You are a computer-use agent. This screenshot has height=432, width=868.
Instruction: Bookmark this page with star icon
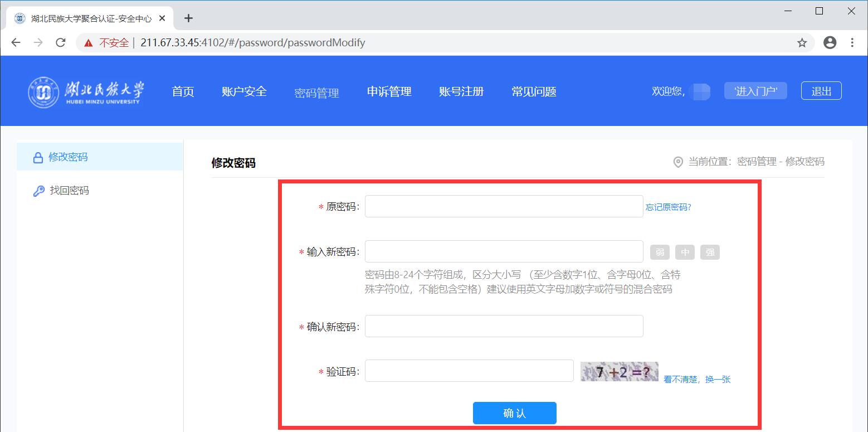pyautogui.click(x=802, y=43)
